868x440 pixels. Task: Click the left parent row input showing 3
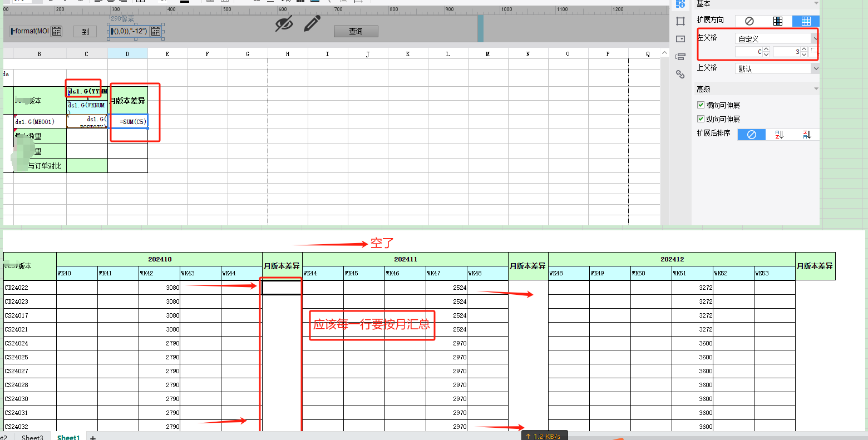click(787, 52)
